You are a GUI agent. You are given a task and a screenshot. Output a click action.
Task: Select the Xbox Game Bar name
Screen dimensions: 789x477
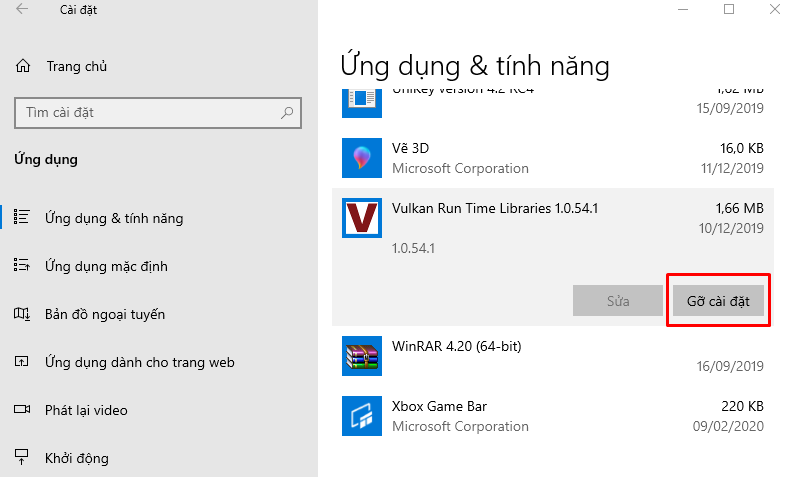pos(439,407)
